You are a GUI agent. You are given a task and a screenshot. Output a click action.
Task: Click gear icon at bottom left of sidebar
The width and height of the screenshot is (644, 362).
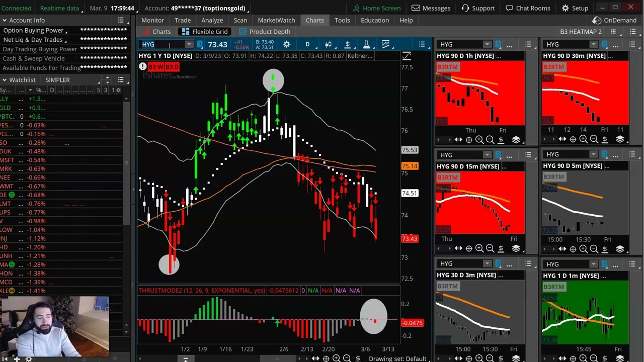(29, 358)
